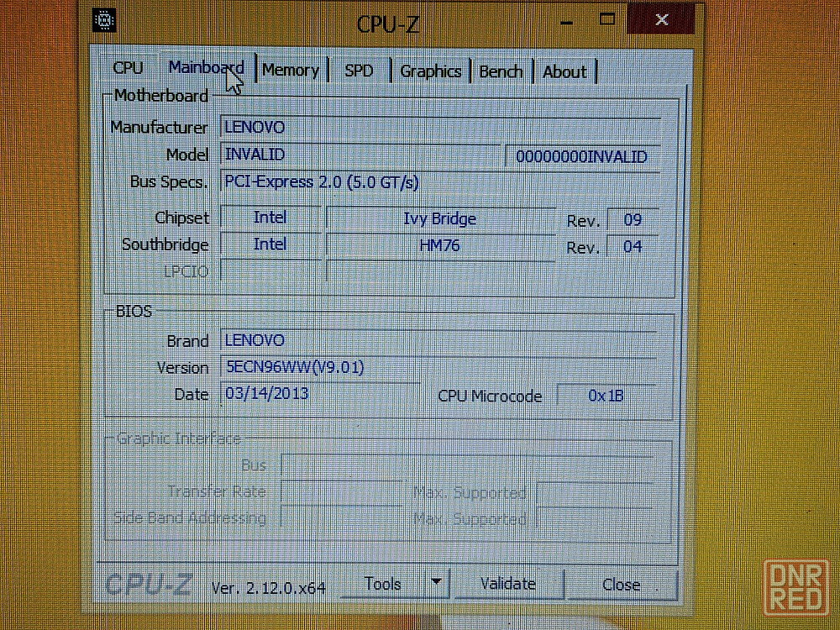Viewport: 840px width, 630px height.
Task: Click the HM76 southbridge field
Action: [x=440, y=245]
